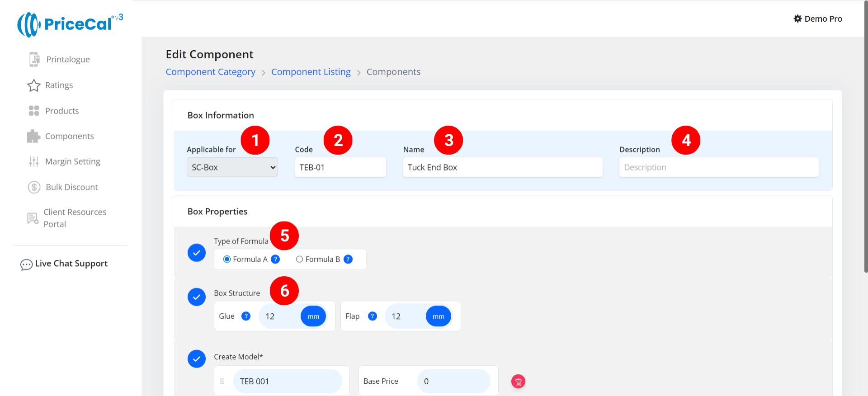868x396 pixels.
Task: Open Flap help tooltip icon
Action: [373, 316]
